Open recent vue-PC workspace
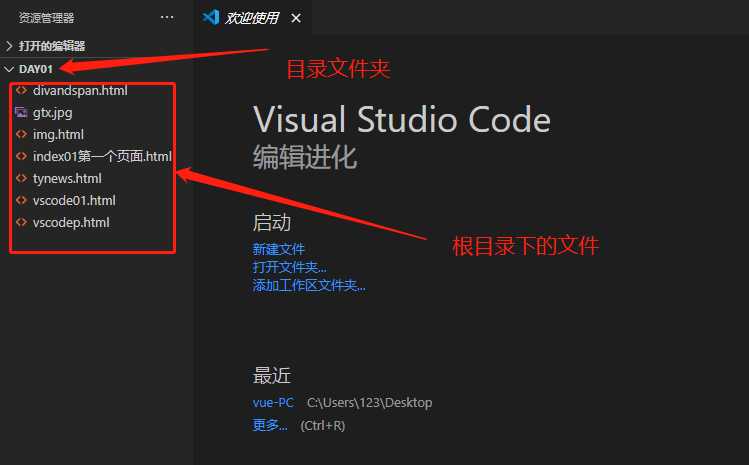This screenshot has height=465, width=749. tap(273, 402)
